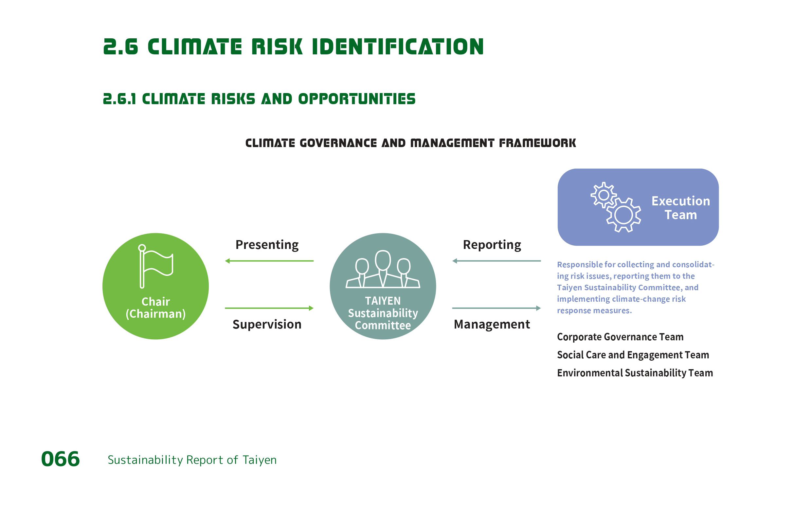This screenshot has width=812, height=511.
Task: Click the three people committee icon
Action: 383,269
